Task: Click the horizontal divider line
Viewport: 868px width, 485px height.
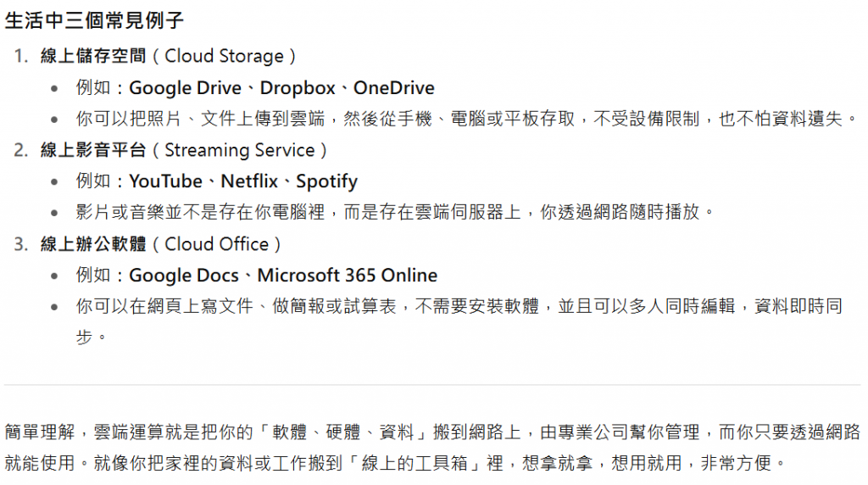Action: [x=432, y=384]
